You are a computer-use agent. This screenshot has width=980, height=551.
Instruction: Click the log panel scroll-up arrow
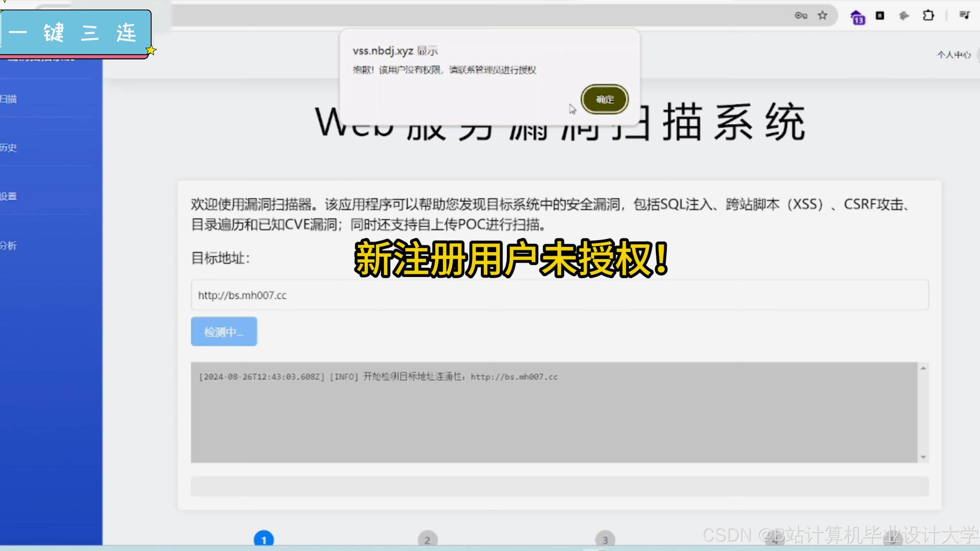(x=923, y=368)
